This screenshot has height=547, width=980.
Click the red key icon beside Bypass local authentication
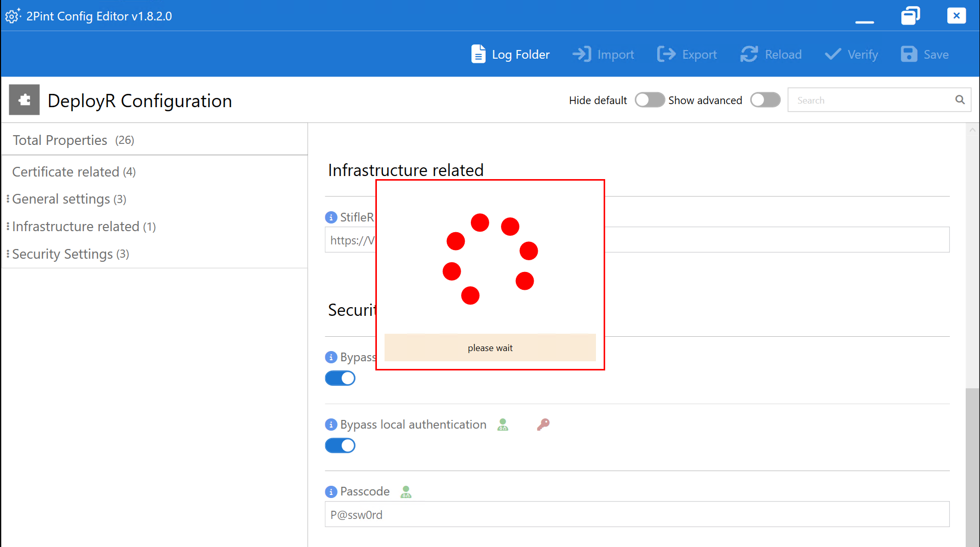pos(543,424)
